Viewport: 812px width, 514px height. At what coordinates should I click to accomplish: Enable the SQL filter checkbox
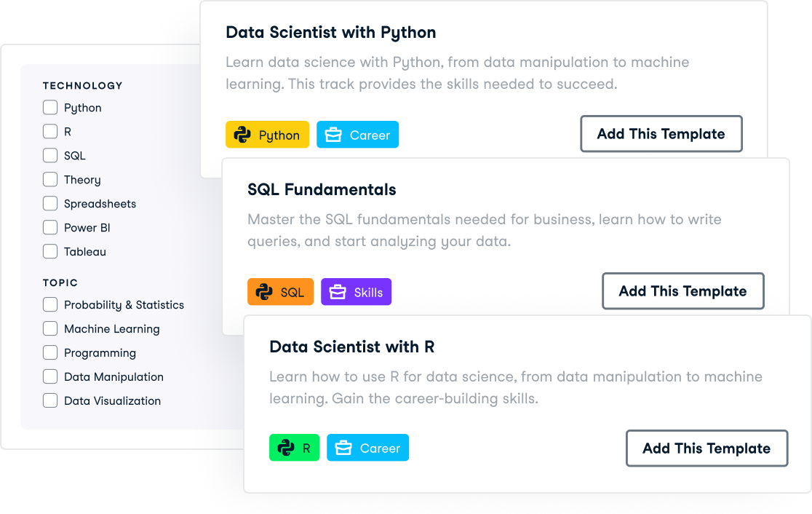point(49,155)
